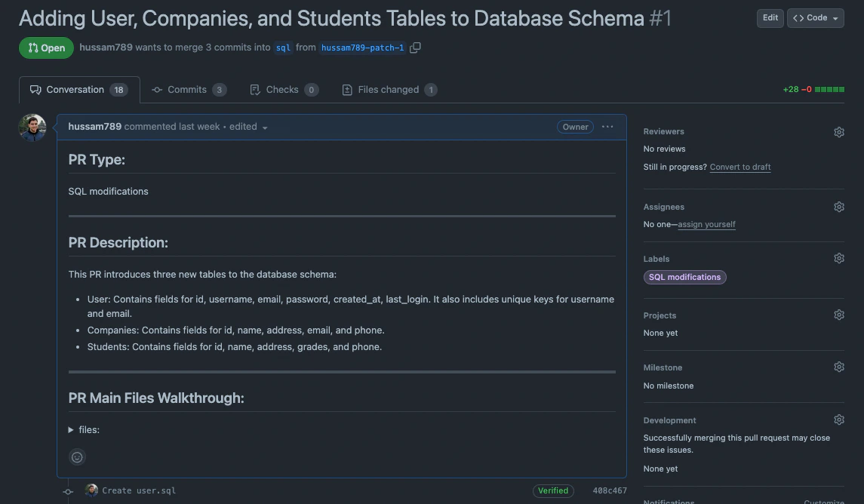864x504 pixels.
Task: Open the Projects settings gear
Action: [x=838, y=314]
